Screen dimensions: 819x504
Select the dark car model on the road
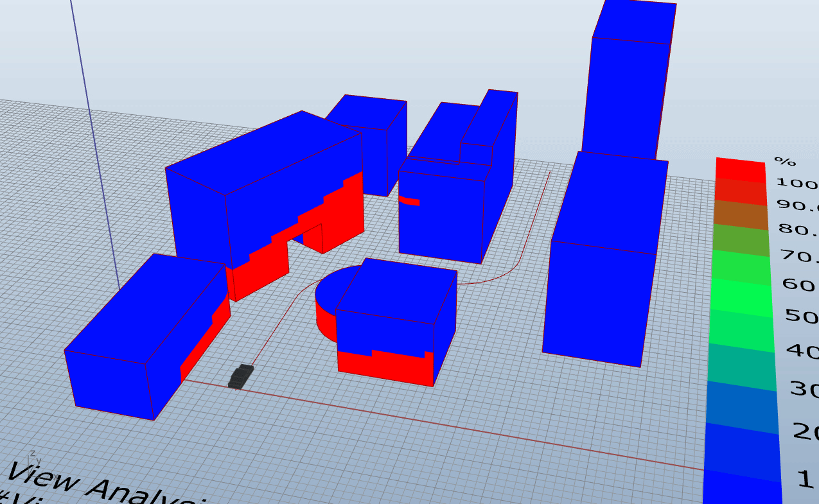point(241,377)
